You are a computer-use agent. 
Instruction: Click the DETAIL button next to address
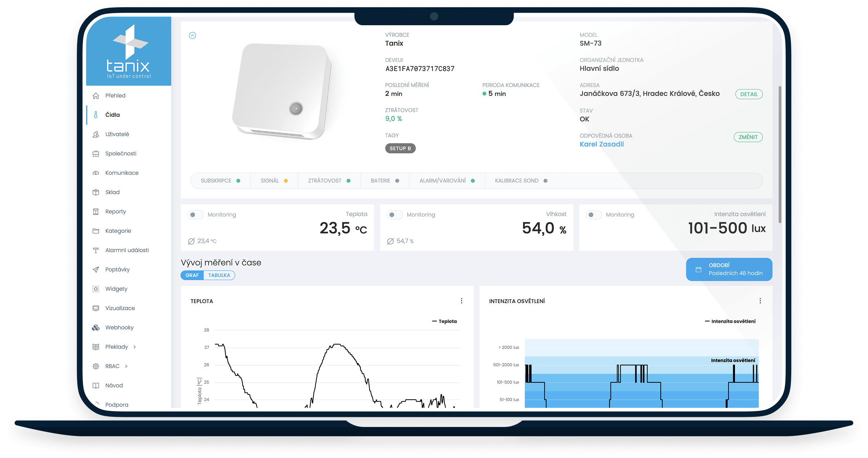(749, 94)
